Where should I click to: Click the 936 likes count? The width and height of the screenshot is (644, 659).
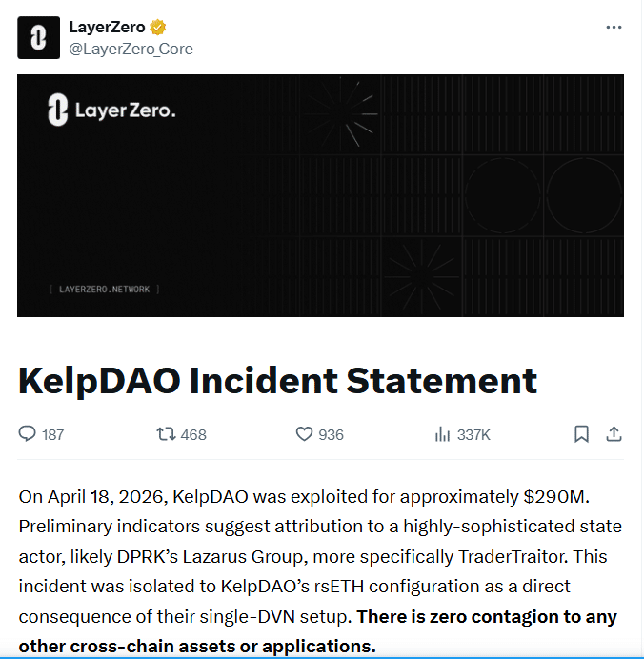tap(332, 435)
